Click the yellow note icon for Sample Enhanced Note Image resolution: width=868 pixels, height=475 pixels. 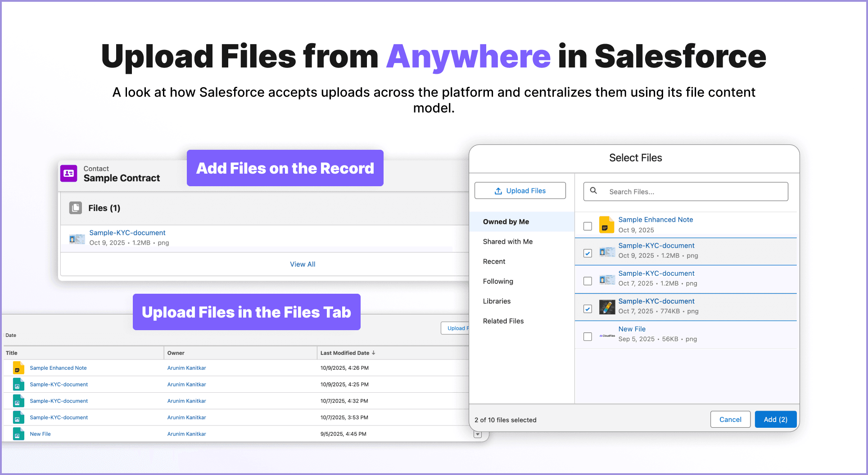(x=606, y=225)
